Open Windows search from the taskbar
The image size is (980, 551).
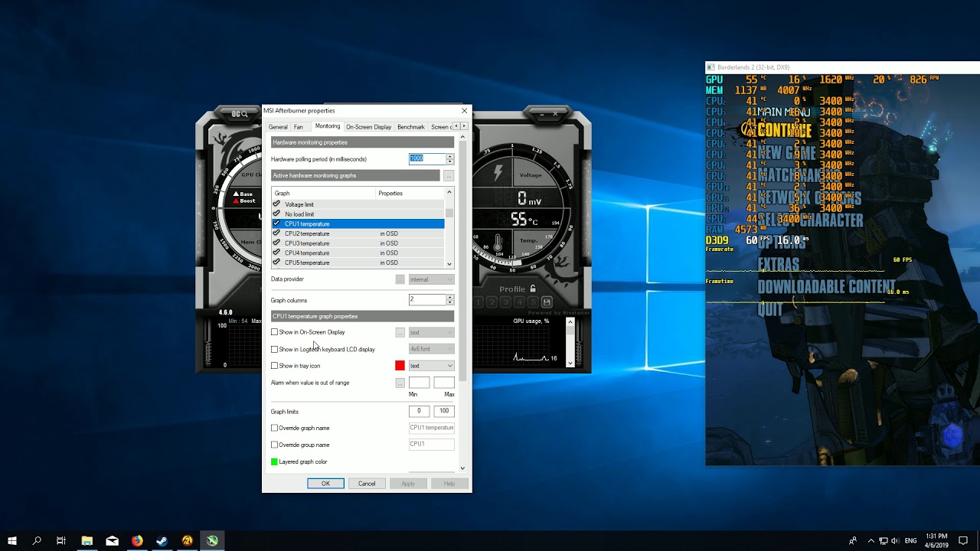click(37, 540)
